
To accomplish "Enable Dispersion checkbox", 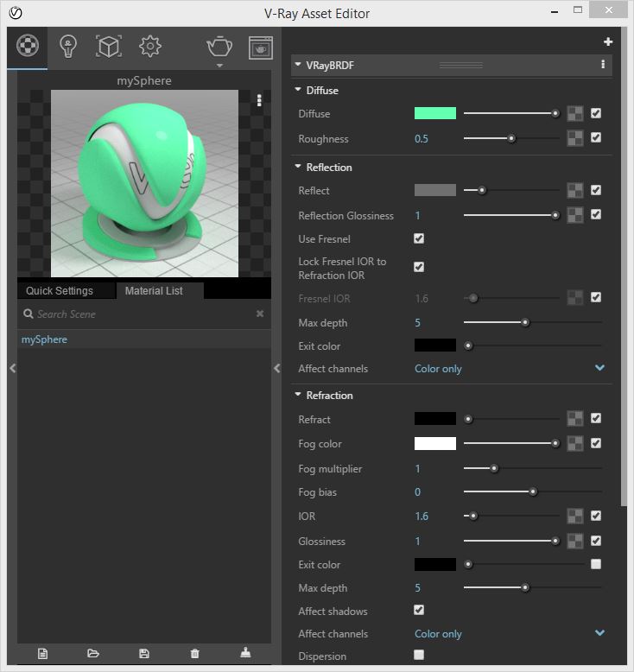I will [x=419, y=655].
